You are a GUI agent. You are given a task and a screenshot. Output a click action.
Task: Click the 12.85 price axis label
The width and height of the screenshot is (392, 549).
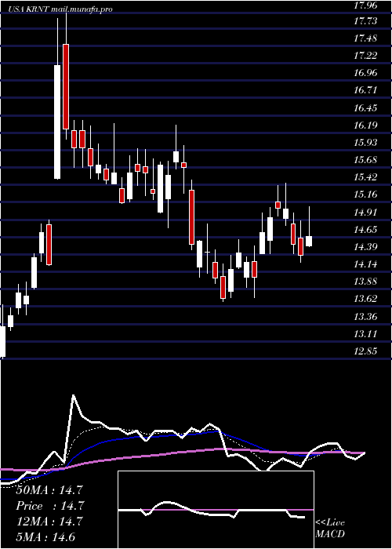coord(365,351)
